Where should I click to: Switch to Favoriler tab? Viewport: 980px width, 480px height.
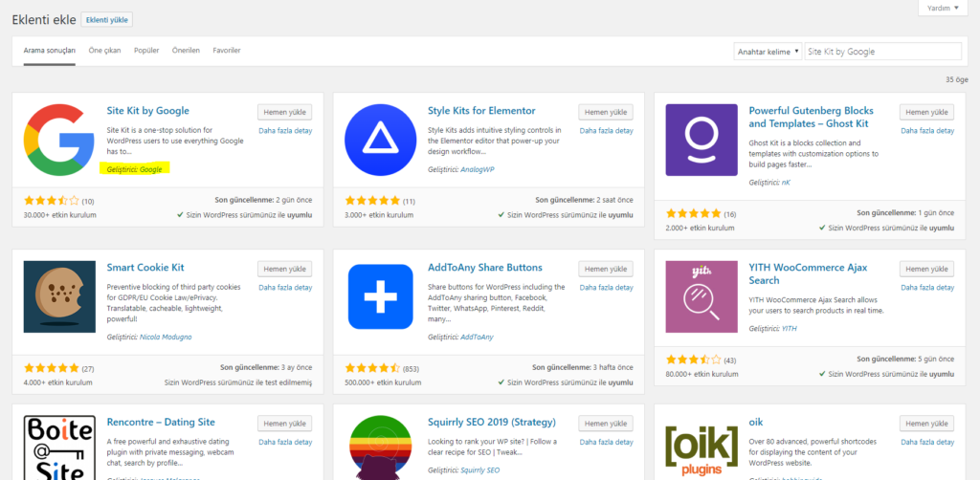(x=226, y=51)
